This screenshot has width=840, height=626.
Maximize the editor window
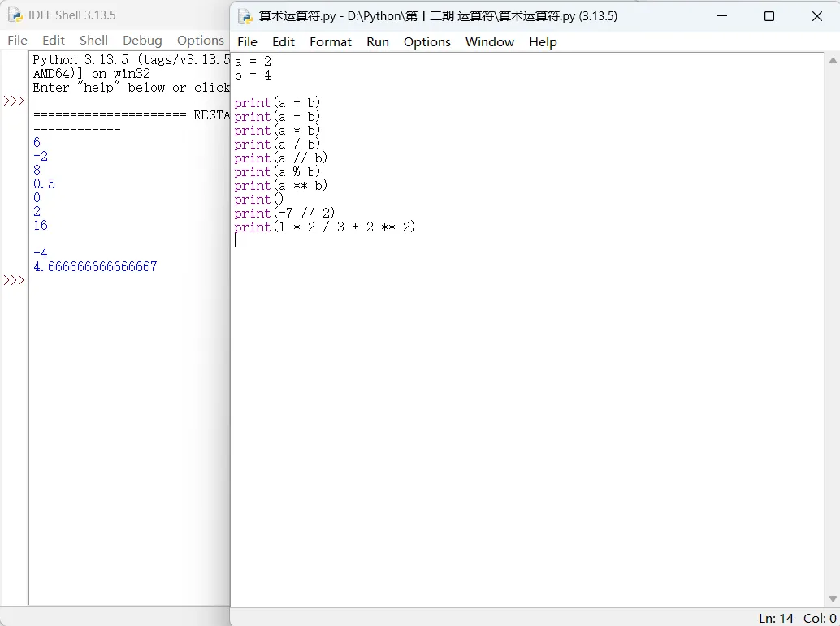pos(769,16)
